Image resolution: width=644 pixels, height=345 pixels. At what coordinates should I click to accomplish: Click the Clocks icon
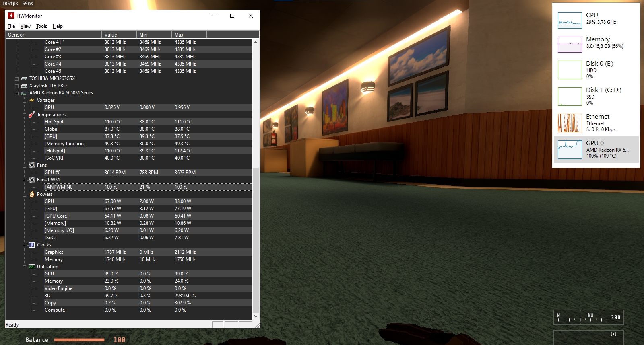32,245
